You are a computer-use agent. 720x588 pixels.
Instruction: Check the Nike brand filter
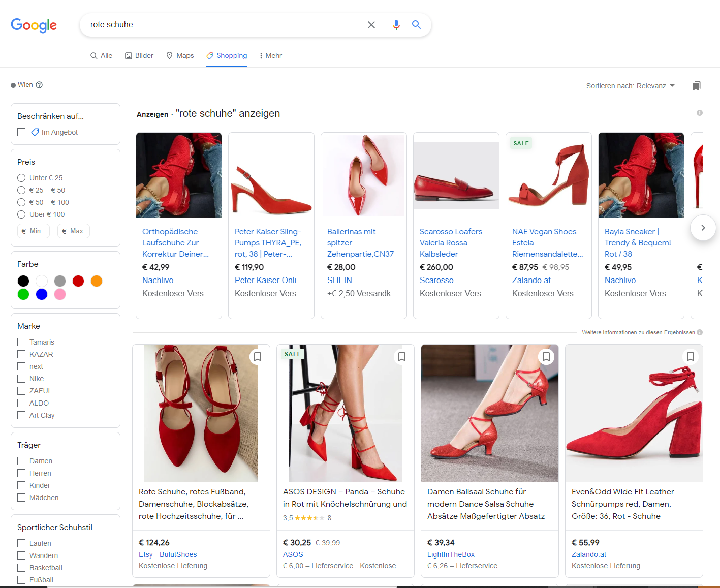click(x=21, y=379)
